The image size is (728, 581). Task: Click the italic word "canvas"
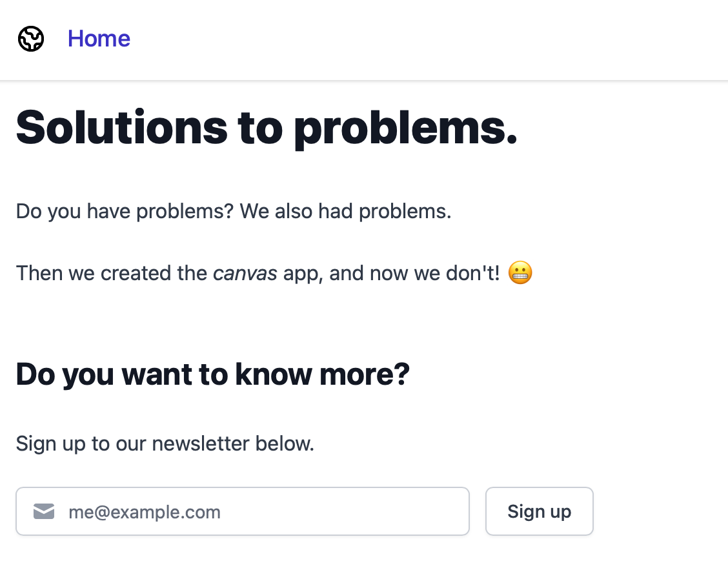[245, 274]
